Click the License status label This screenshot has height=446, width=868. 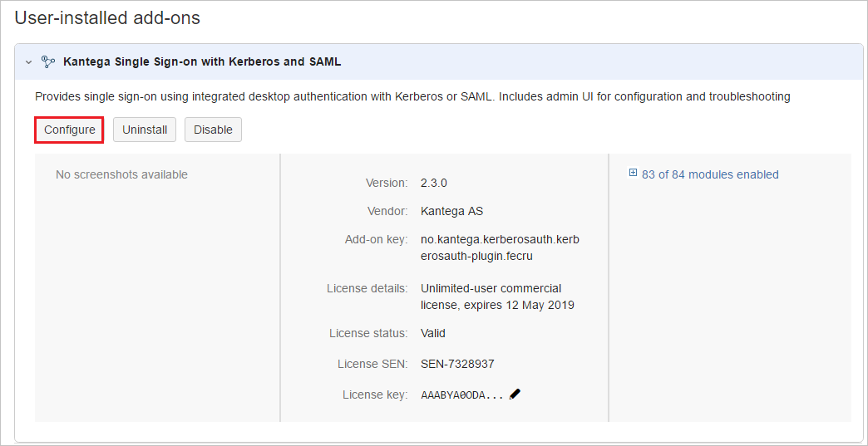pyautogui.click(x=368, y=333)
